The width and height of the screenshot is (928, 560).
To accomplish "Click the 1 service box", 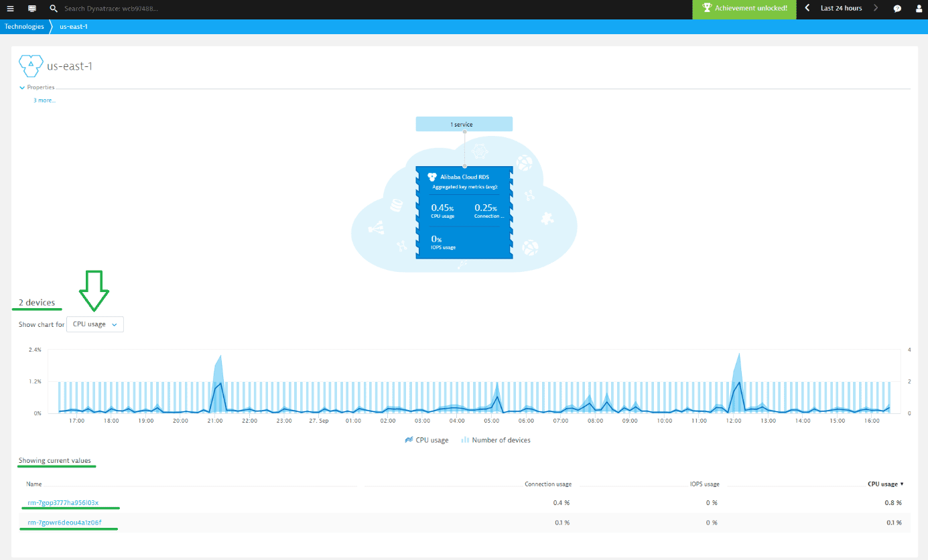I will pyautogui.click(x=464, y=125).
